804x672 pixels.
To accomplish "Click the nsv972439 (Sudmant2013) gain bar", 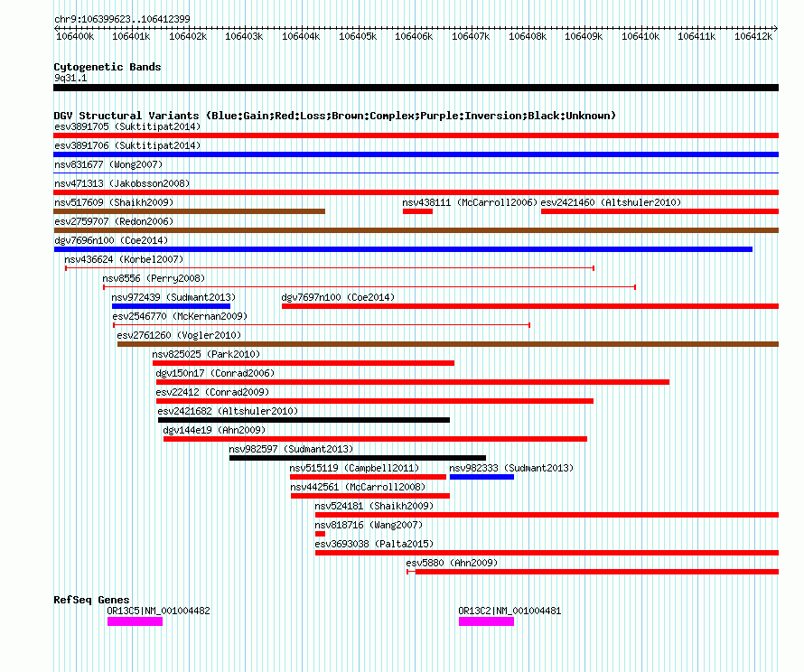I will pos(172,306).
